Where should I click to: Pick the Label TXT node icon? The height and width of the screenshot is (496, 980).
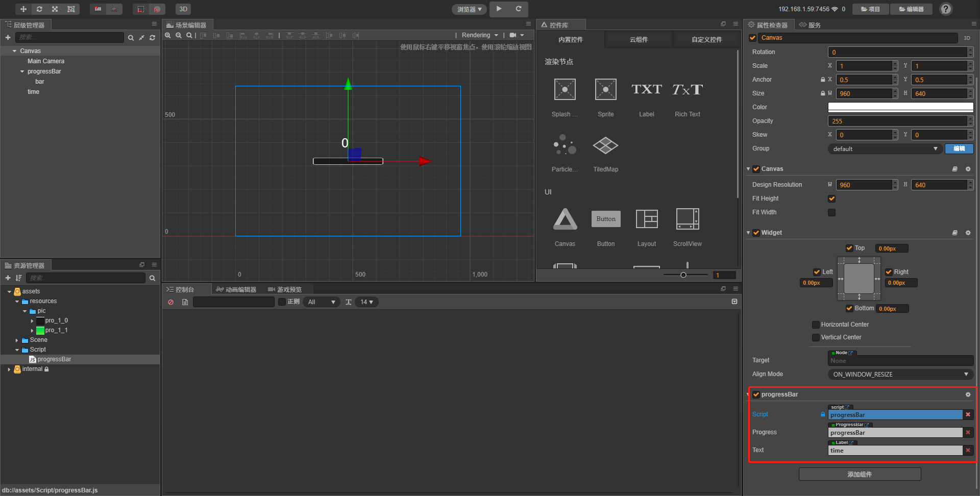click(x=647, y=90)
